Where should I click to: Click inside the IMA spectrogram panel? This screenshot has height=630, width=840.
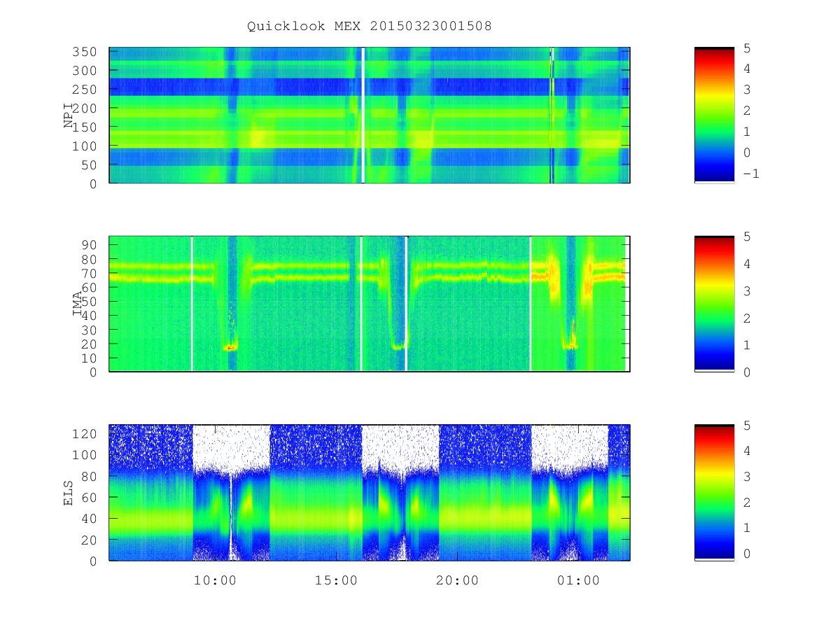[370, 304]
